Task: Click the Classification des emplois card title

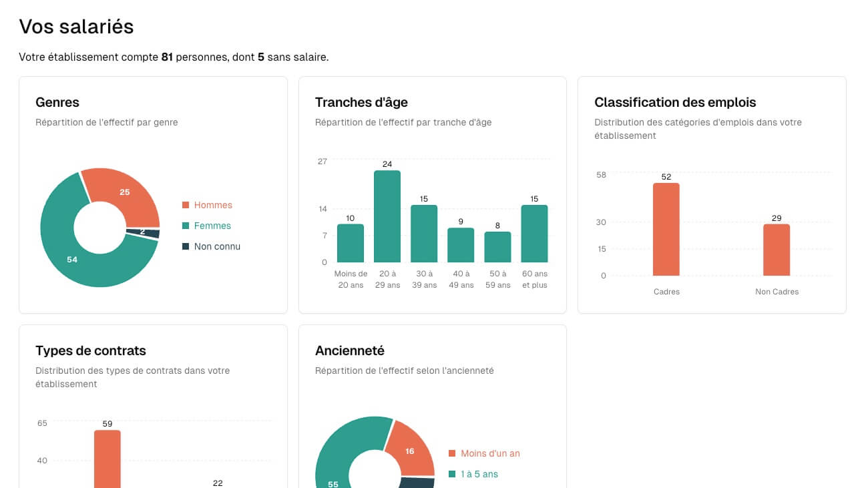Action: [675, 102]
